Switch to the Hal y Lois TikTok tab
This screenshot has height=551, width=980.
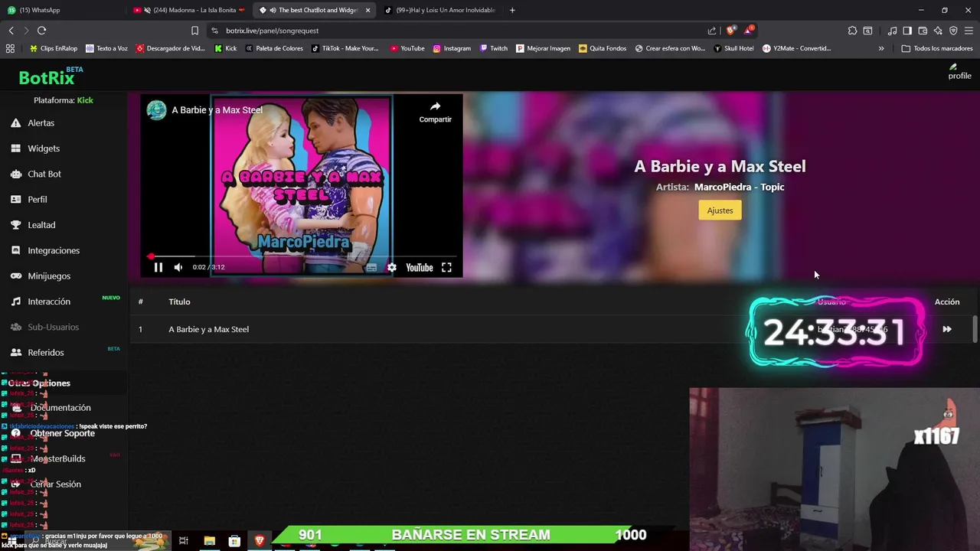tap(440, 10)
